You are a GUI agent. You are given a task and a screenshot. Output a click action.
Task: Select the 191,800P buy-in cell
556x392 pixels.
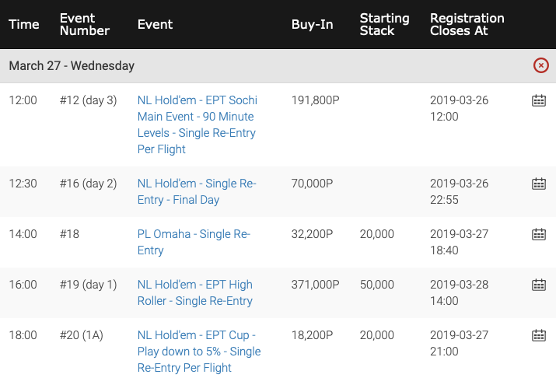[315, 100]
